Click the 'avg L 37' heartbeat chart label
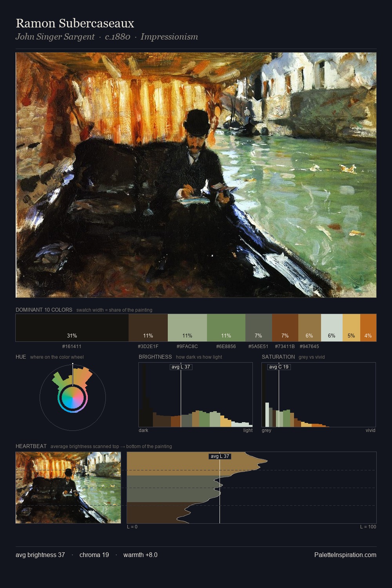This screenshot has height=588, width=392. (220, 456)
